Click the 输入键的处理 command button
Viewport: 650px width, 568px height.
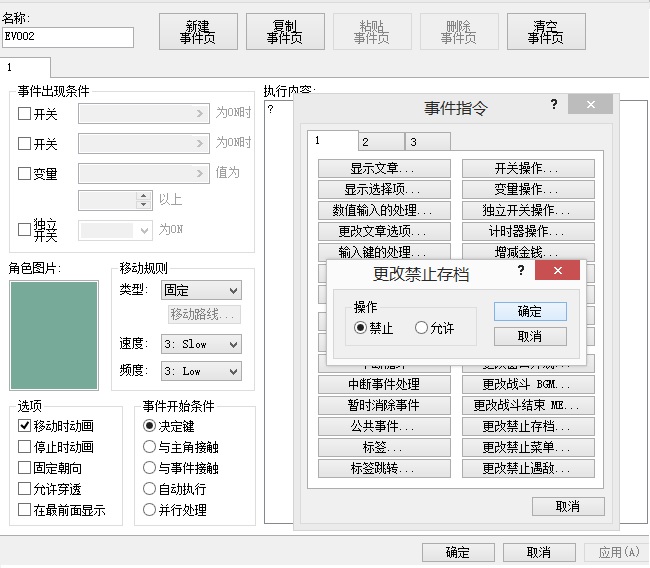(384, 252)
